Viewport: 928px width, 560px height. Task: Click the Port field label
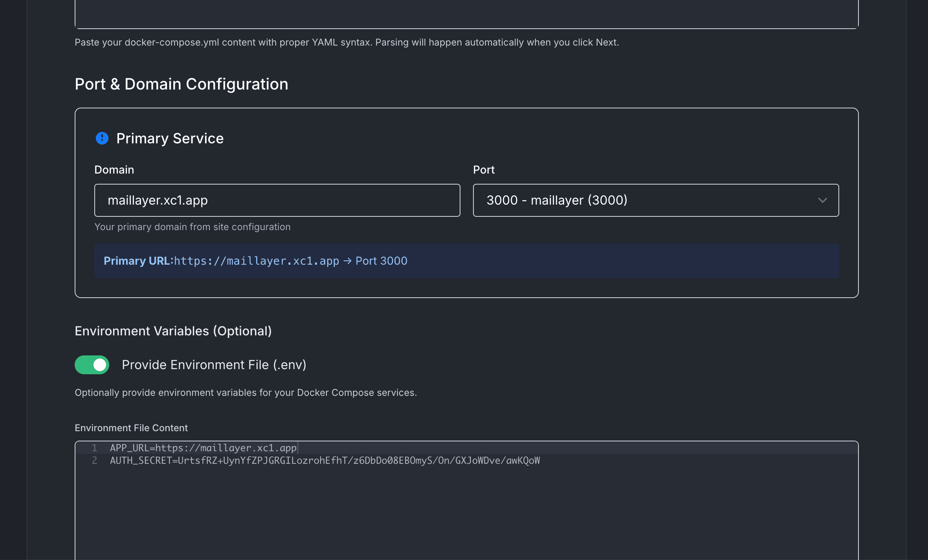484,170
